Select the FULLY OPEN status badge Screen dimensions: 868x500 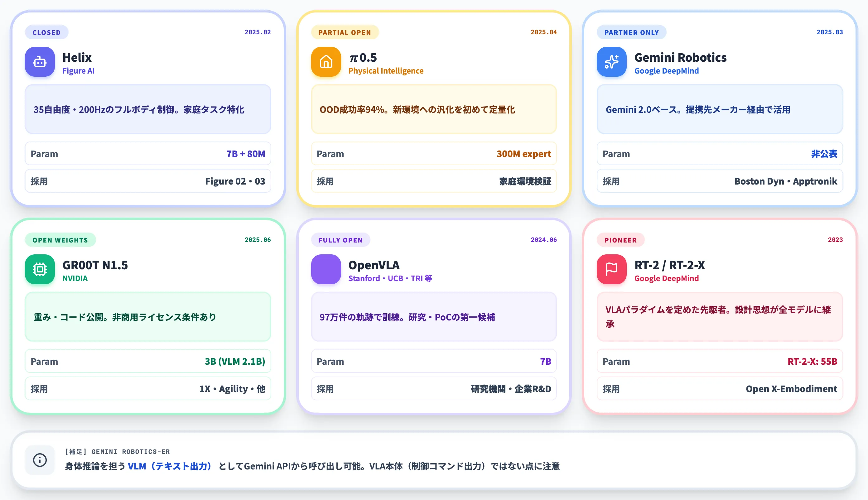click(340, 240)
